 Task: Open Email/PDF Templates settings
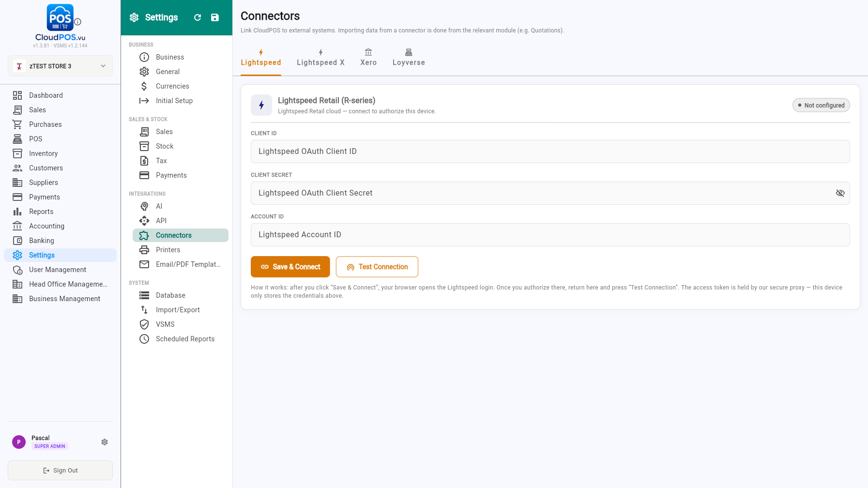coord(180,264)
